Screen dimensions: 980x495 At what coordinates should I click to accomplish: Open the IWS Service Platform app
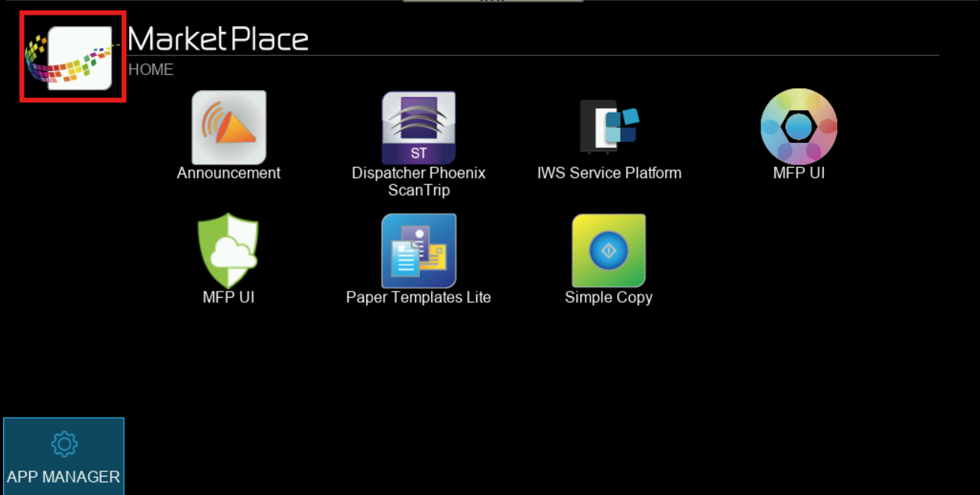[609, 128]
